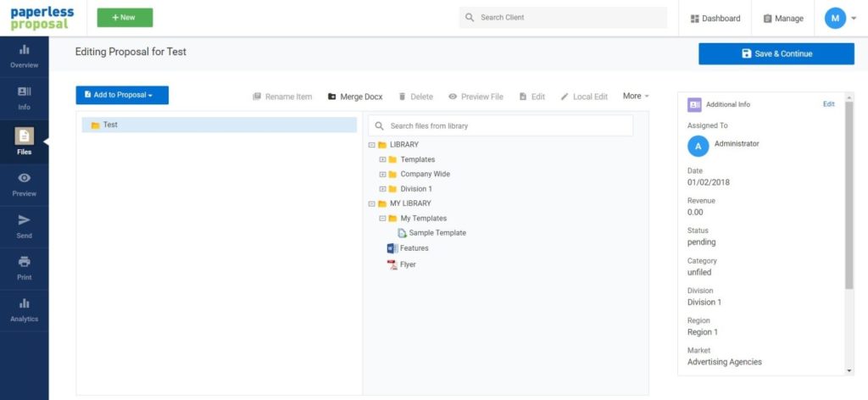Collapse the My Templates folder
This screenshot has width=868, height=400.
pyautogui.click(x=382, y=219)
